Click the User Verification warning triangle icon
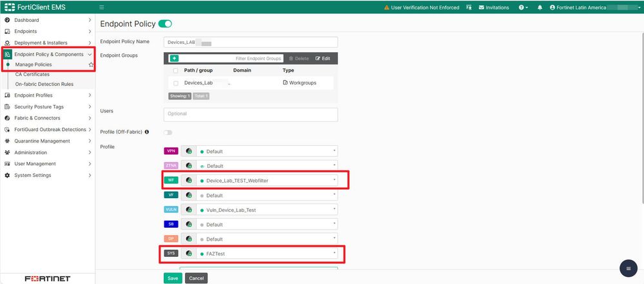Image resolution: width=644 pixels, height=284 pixels. coord(387,7)
